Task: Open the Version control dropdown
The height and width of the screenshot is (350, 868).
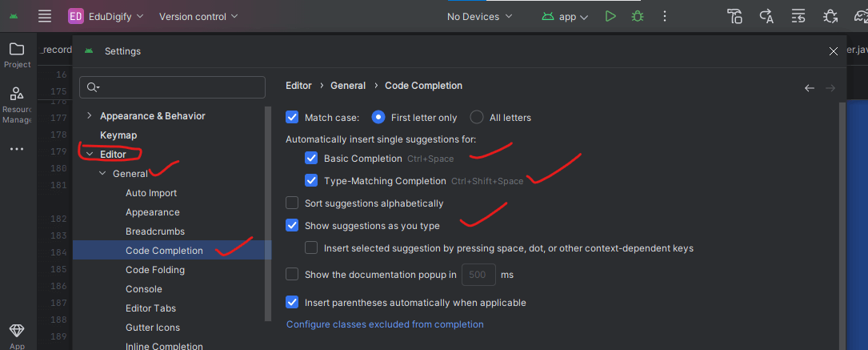Action: click(198, 17)
